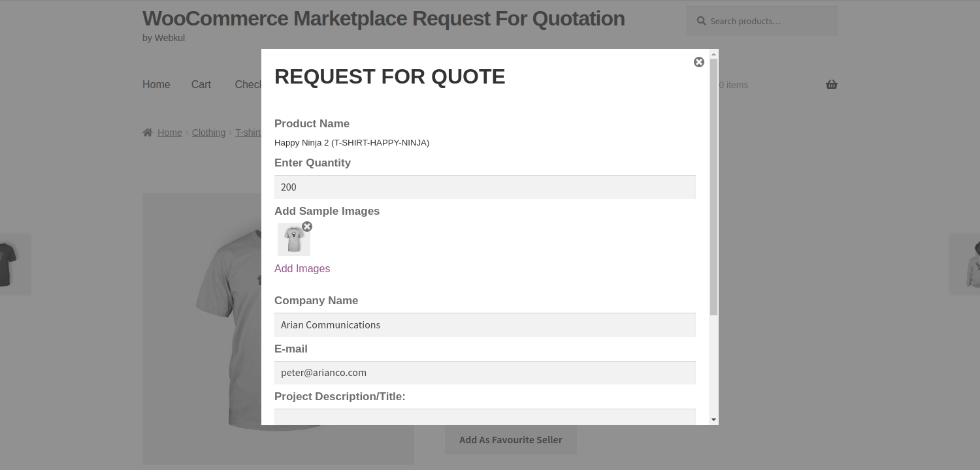
Task: Click the Add Images link
Action: click(302, 268)
